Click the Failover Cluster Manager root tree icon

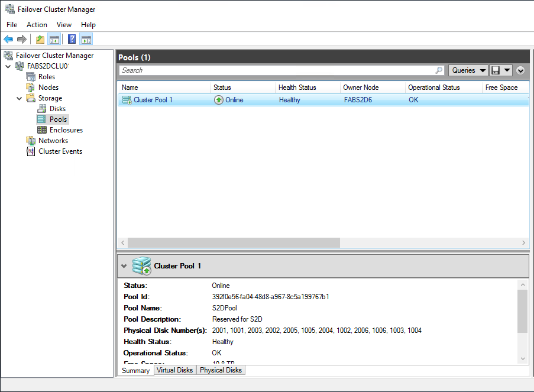coord(8,55)
